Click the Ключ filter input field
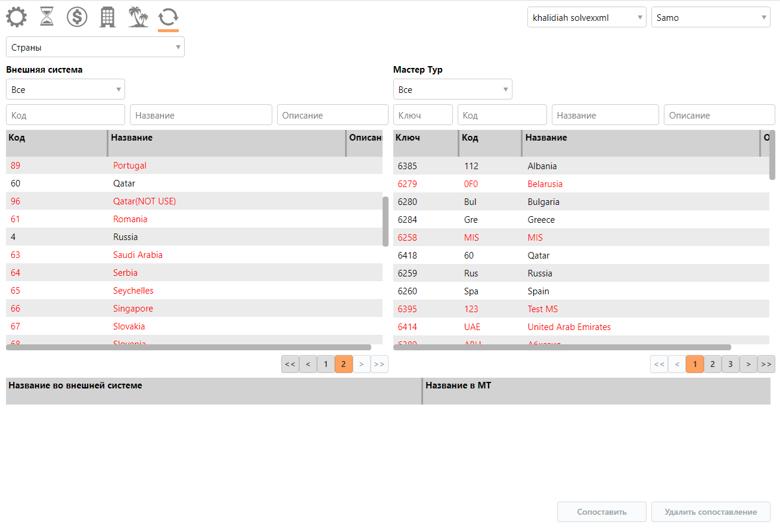 (x=422, y=115)
